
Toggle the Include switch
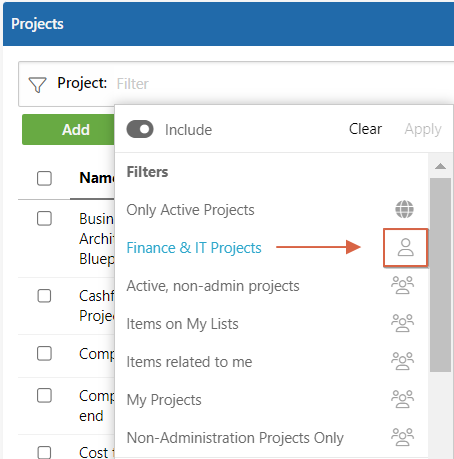click(x=140, y=129)
